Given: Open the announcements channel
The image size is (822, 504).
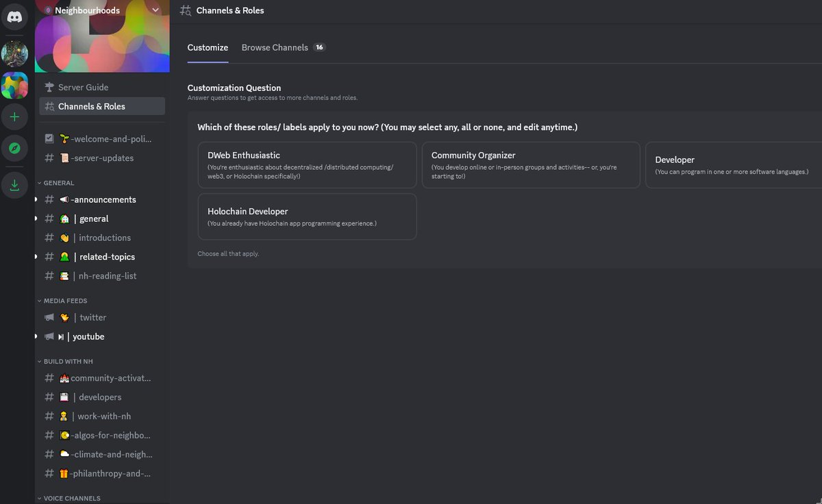Looking at the screenshot, I should [102, 199].
